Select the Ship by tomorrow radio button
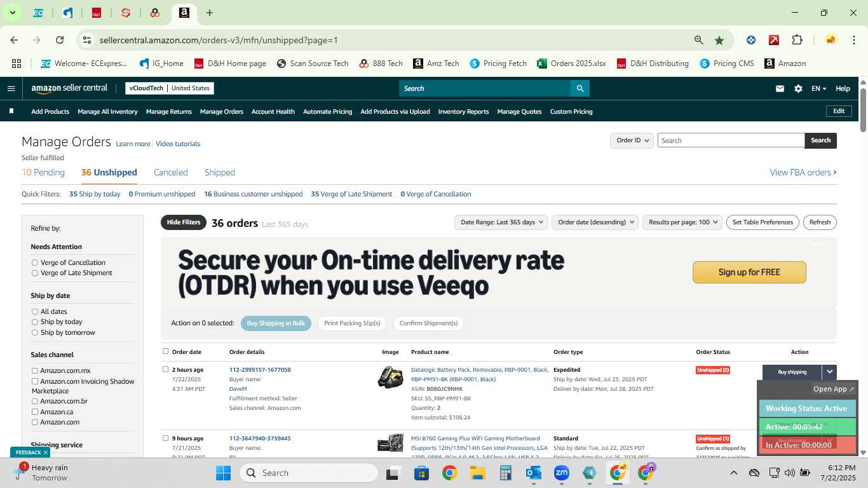 coord(35,332)
